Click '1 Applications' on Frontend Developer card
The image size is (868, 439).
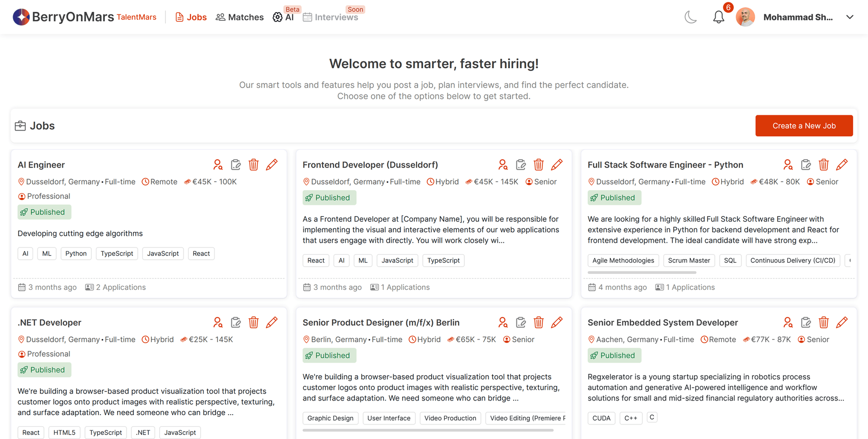pyautogui.click(x=400, y=287)
